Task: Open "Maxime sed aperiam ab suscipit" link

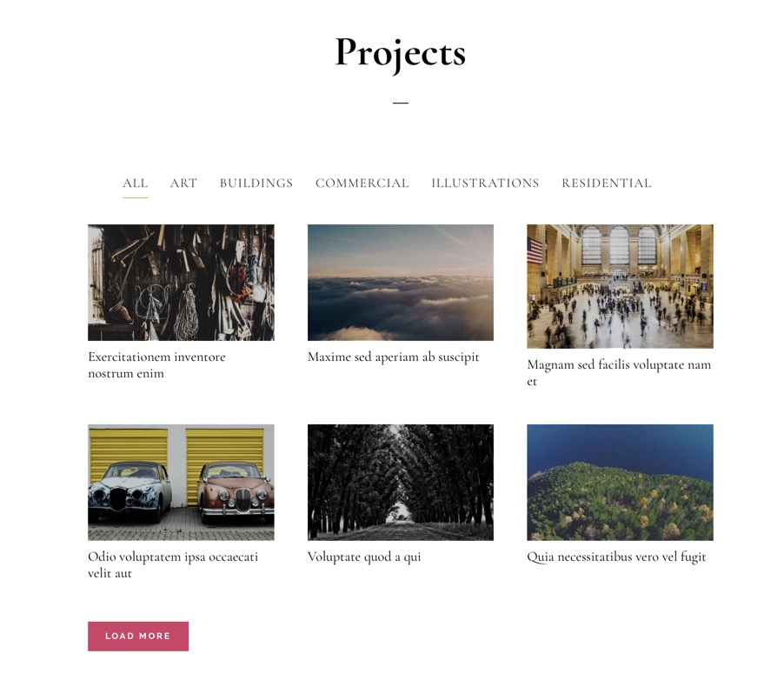Action: click(x=394, y=357)
